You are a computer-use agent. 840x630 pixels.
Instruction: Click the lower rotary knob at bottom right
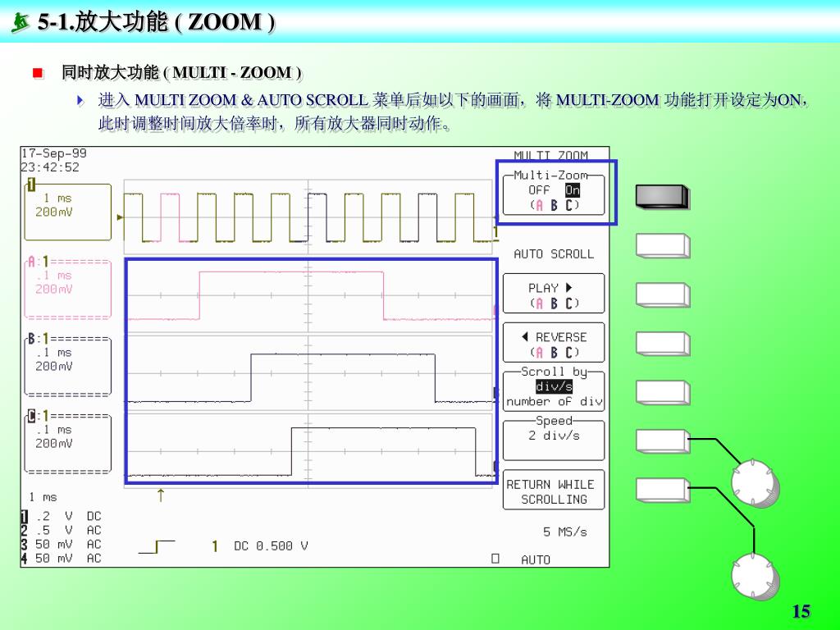[755, 577]
